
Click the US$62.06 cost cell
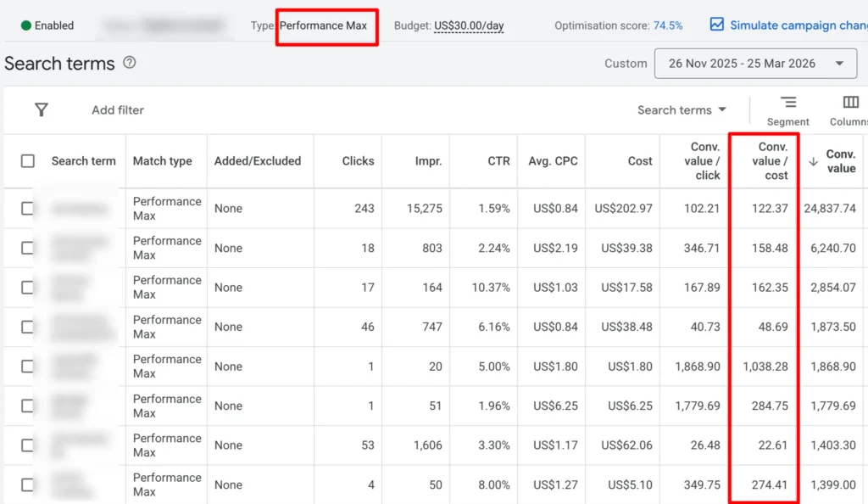point(626,445)
